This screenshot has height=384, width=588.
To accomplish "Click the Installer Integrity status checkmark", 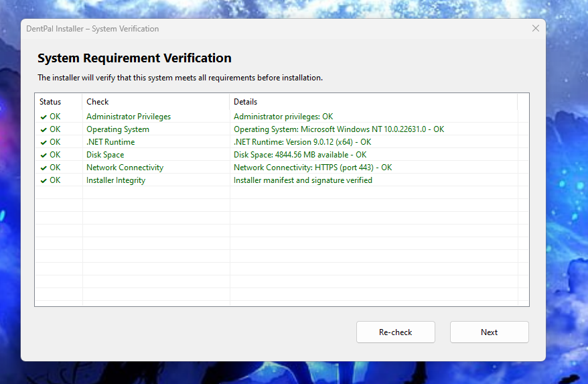I will (x=44, y=180).
